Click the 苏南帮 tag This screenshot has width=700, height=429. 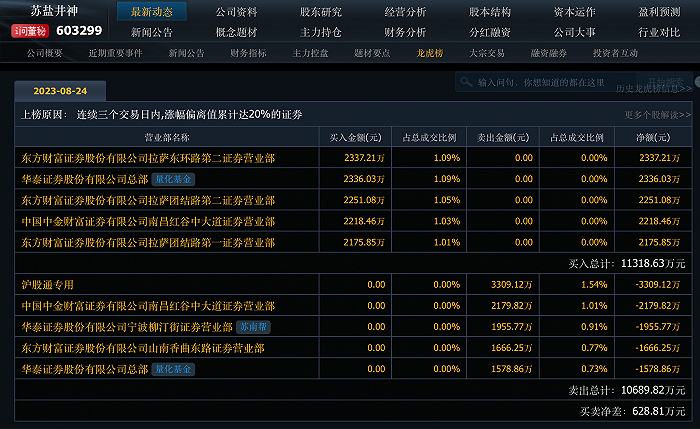tap(253, 327)
